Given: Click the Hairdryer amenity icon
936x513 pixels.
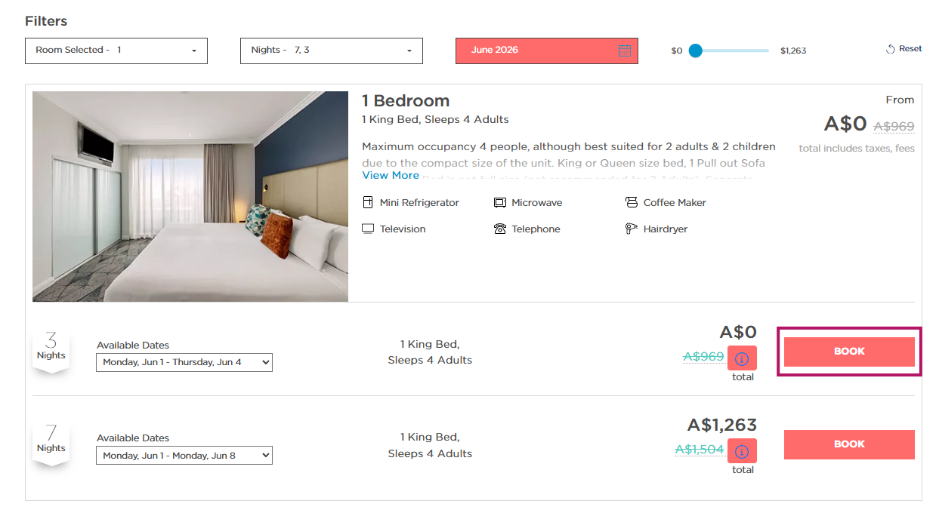Looking at the screenshot, I should (631, 229).
